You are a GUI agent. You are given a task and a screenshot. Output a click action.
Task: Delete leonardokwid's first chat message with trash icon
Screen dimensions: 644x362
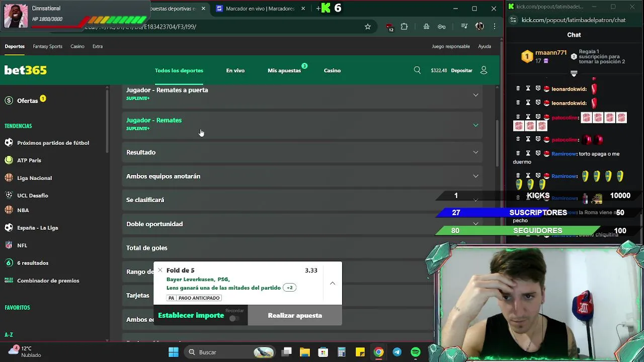point(518,88)
